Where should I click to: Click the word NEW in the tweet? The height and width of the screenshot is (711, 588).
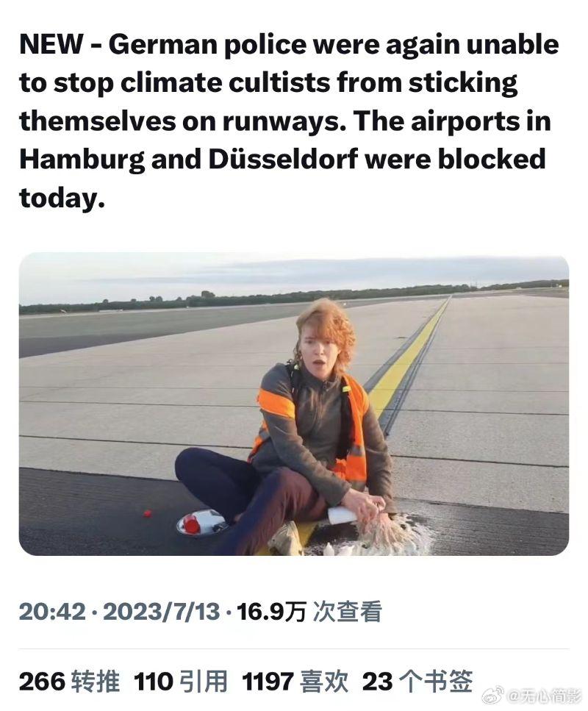51,44
